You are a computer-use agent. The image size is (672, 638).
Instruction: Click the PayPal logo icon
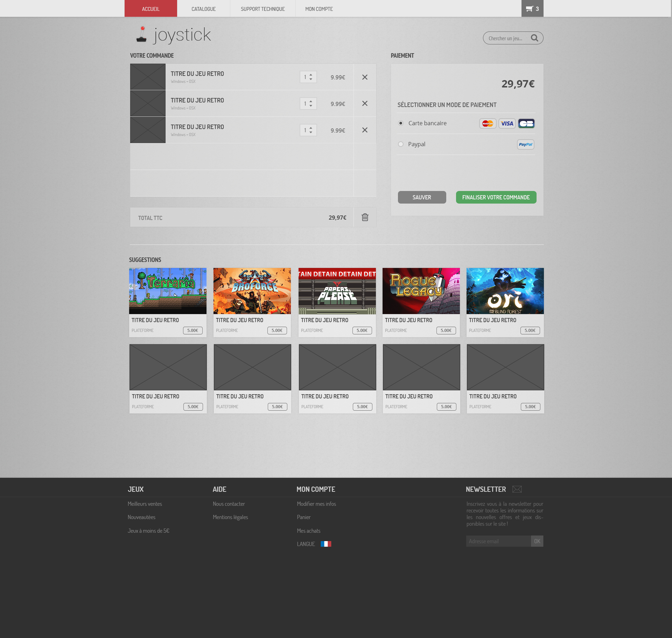point(525,144)
